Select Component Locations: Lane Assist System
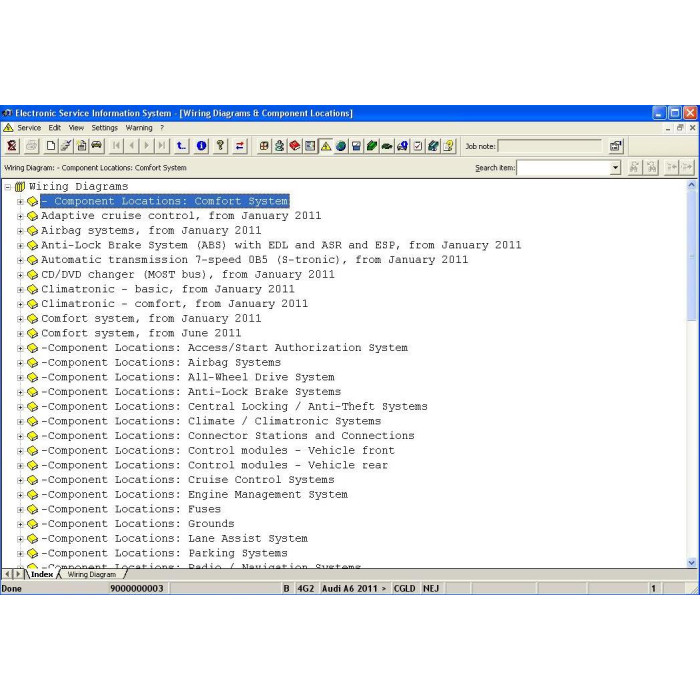Viewport: 700px width, 700px height. 174,539
